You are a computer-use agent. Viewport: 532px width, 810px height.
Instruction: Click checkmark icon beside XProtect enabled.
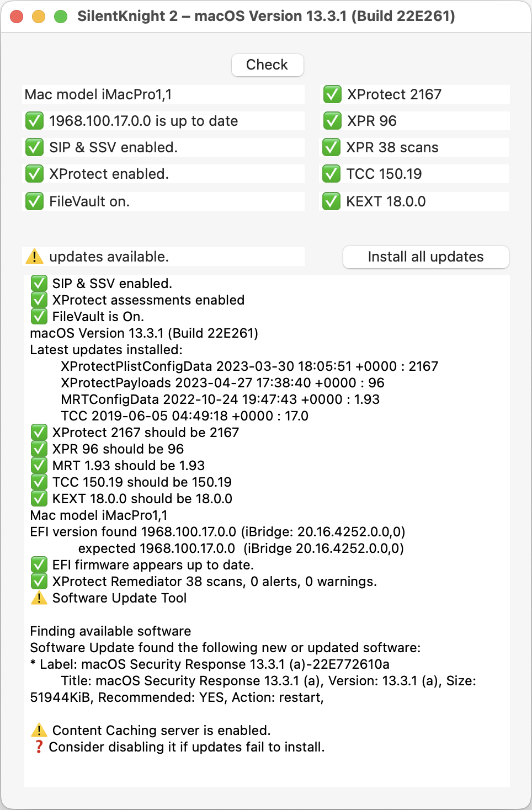pos(34,174)
